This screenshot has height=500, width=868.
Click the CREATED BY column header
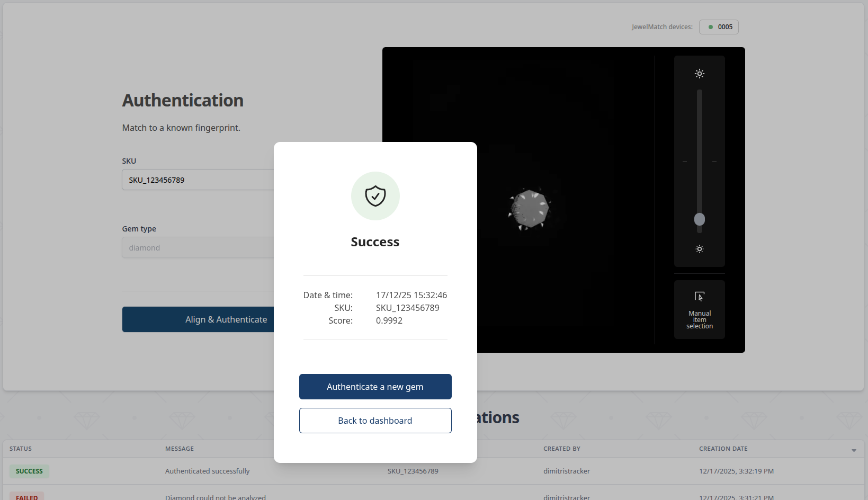(x=561, y=449)
